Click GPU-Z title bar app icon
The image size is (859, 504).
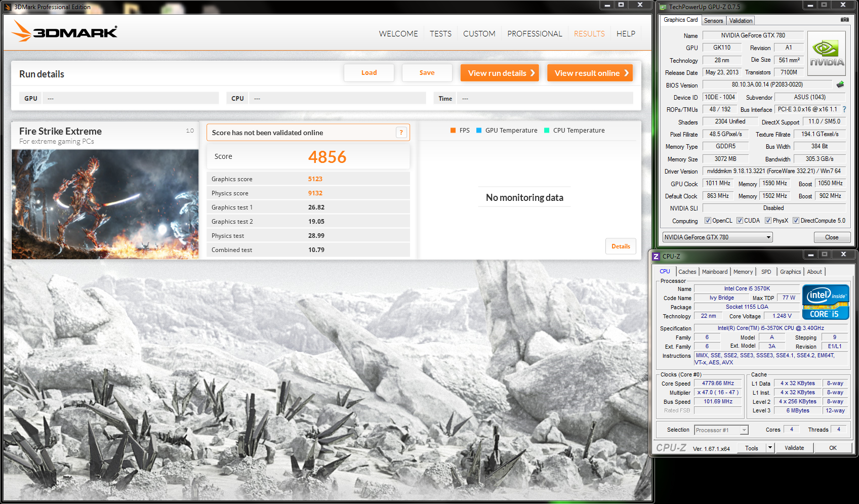pyautogui.click(x=663, y=7)
